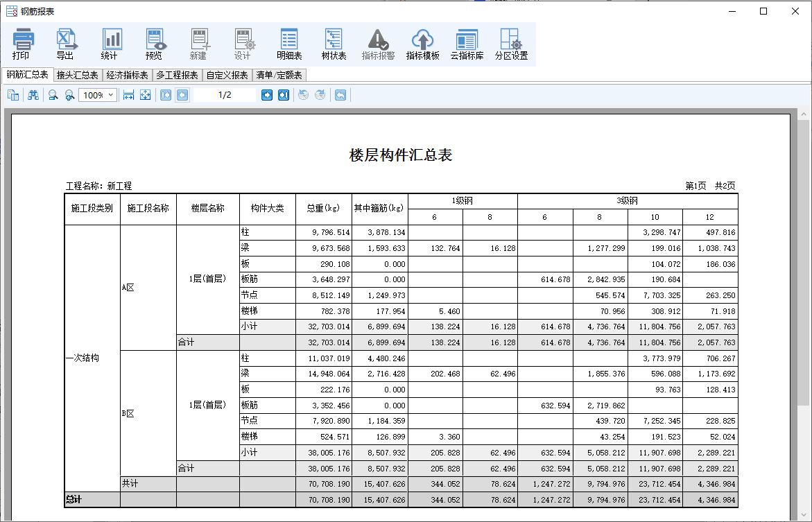Open the 统计 (Statistics) tool
The width and height of the screenshot is (812, 522).
[x=110, y=44]
